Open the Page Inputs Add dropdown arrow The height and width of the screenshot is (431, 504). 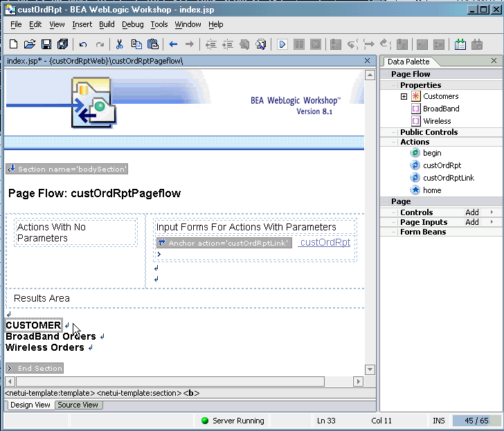(x=492, y=222)
